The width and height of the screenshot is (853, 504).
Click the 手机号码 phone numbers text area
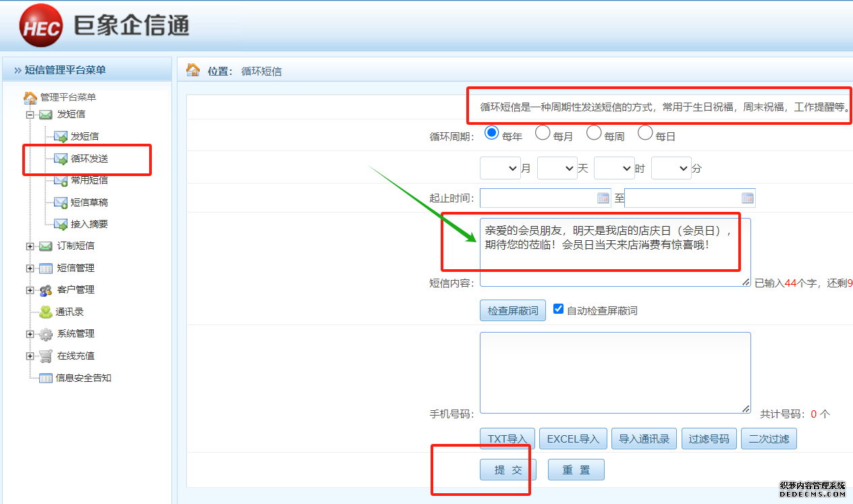[x=615, y=372]
